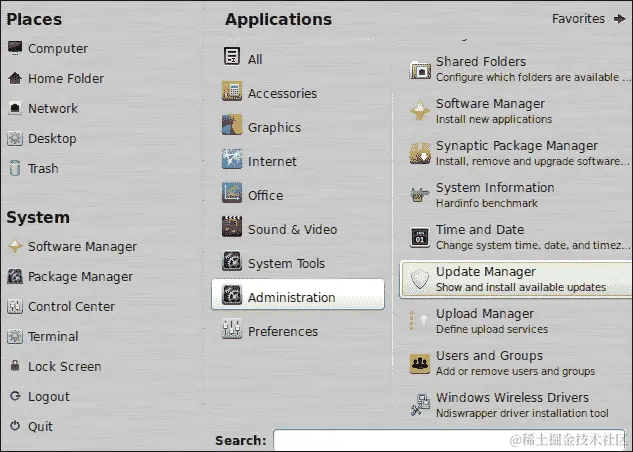Click in the Search input field
The height and width of the screenshot is (452, 633).
pyautogui.click(x=449, y=440)
